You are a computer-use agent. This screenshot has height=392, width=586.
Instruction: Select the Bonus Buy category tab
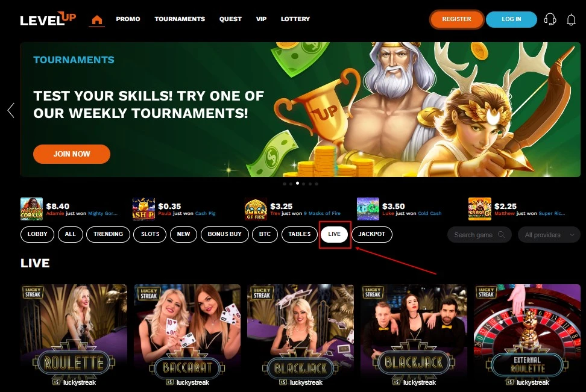(225, 234)
